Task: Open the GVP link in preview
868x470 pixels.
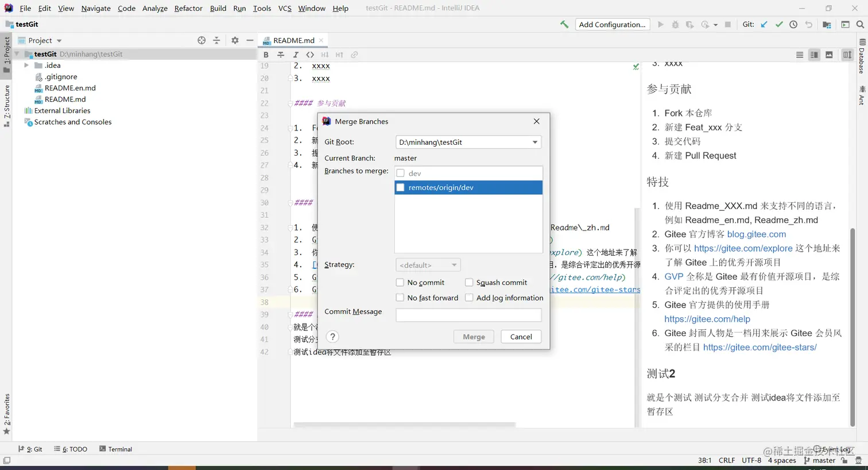Action: pyautogui.click(x=674, y=276)
